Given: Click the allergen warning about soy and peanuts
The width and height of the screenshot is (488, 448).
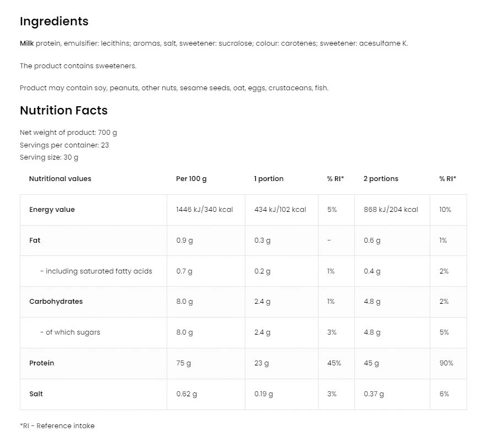Looking at the screenshot, I should tap(174, 88).
